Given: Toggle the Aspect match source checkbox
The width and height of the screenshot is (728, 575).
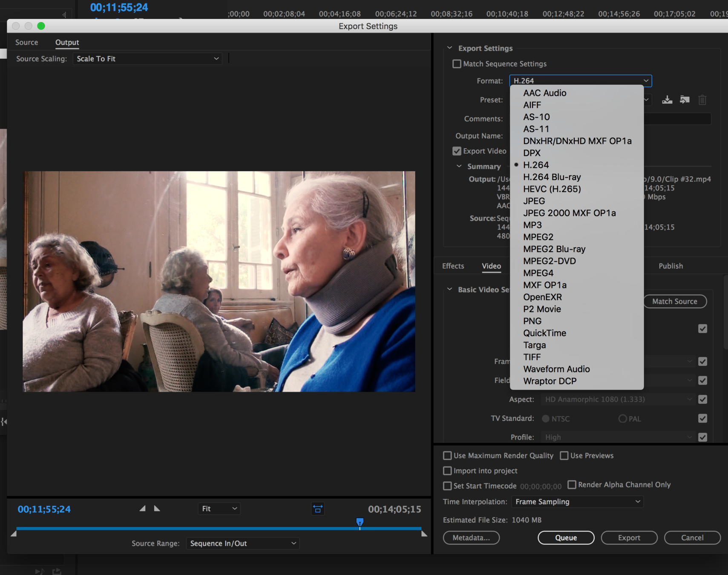Looking at the screenshot, I should [x=702, y=400].
